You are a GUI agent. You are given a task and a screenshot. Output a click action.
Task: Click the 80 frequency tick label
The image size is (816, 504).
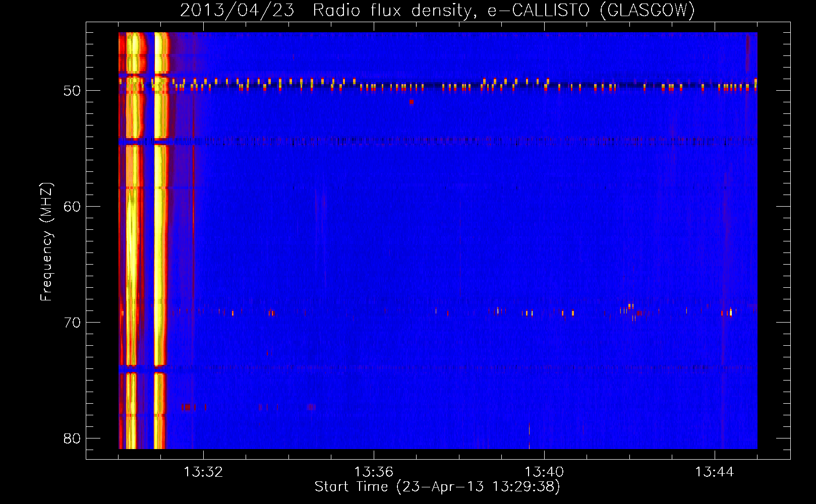(x=72, y=438)
